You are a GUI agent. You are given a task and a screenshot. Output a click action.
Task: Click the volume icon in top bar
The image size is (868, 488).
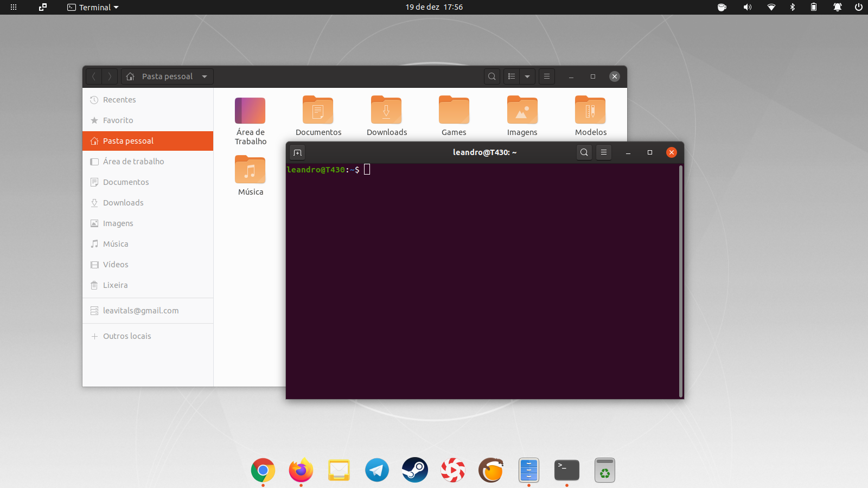pos(748,7)
